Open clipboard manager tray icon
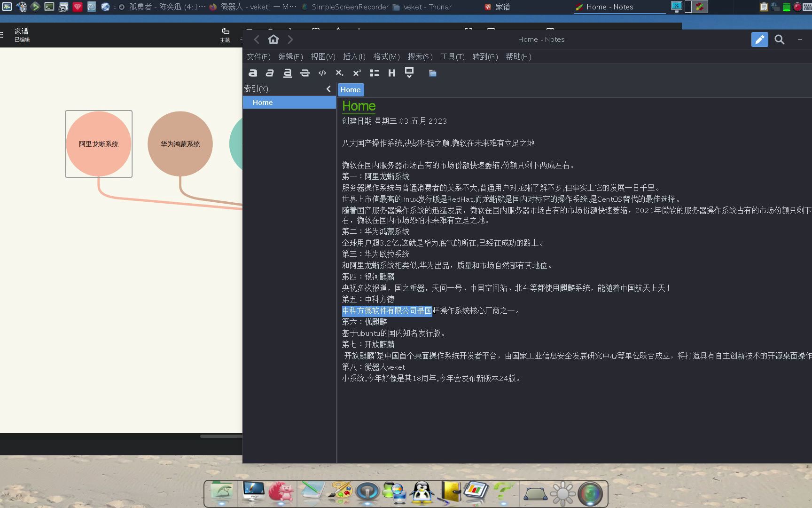812x508 pixels. pyautogui.click(x=764, y=7)
